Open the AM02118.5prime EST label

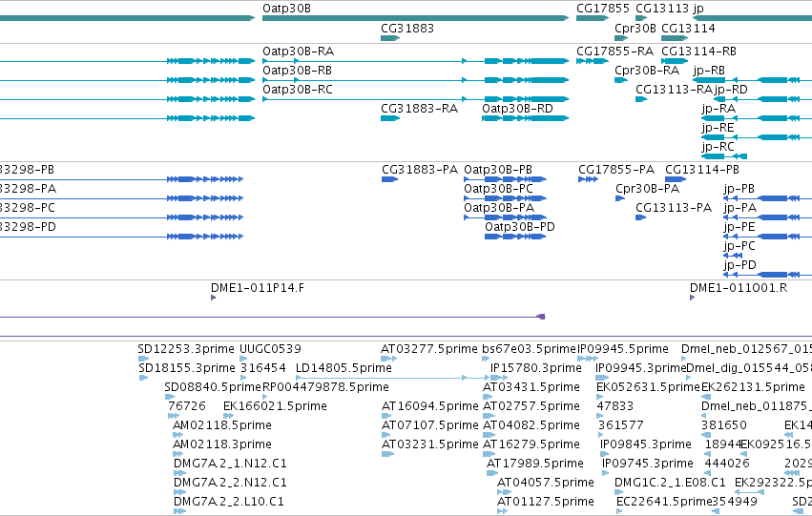(x=222, y=426)
